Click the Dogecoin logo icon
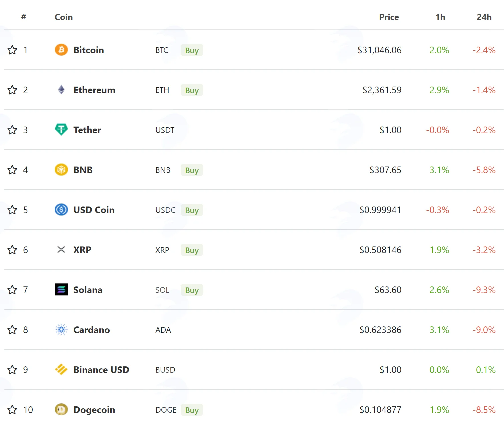Screen dimensions: 504x429 pyautogui.click(x=61, y=410)
